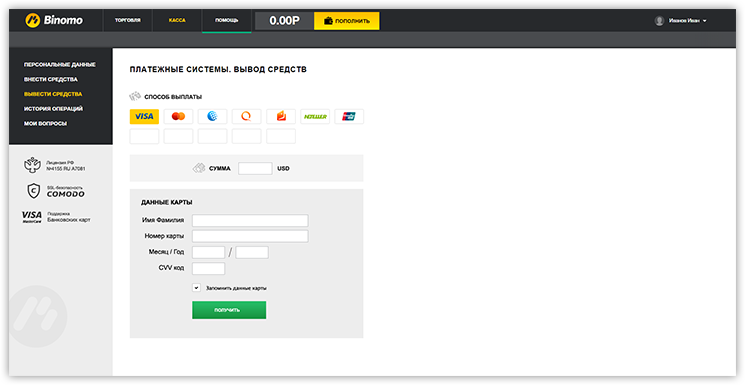Viewport: 745px width, 385px height.
Task: Select UnionPay payout method
Action: point(349,116)
